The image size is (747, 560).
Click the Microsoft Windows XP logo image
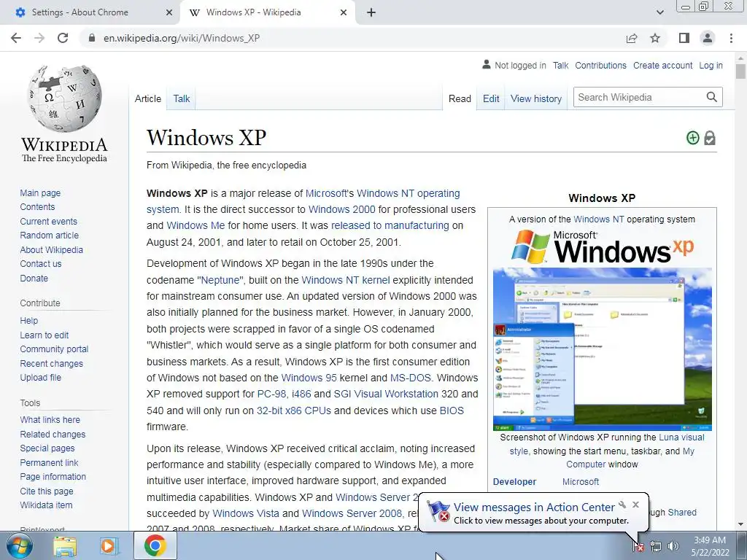coord(602,246)
